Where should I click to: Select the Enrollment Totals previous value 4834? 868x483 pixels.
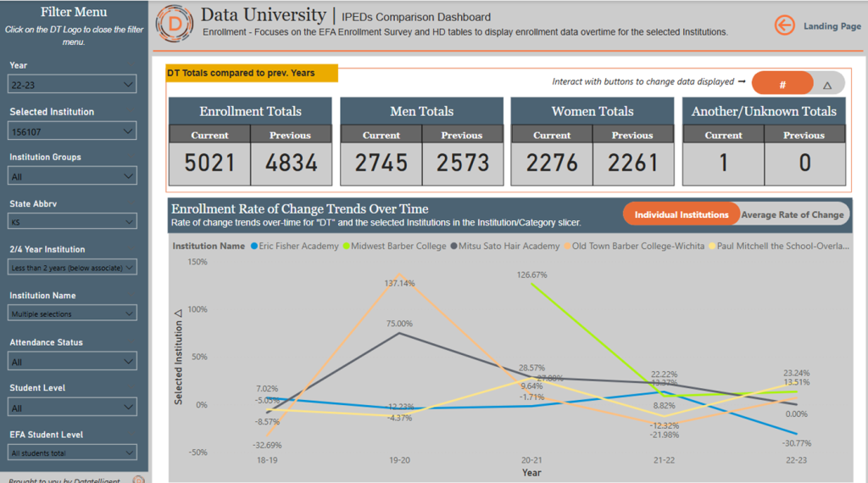click(292, 164)
